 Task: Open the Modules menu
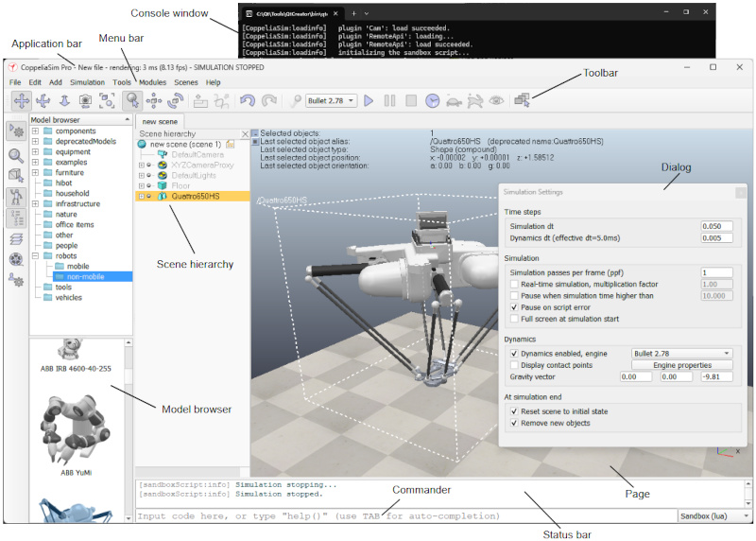(152, 82)
